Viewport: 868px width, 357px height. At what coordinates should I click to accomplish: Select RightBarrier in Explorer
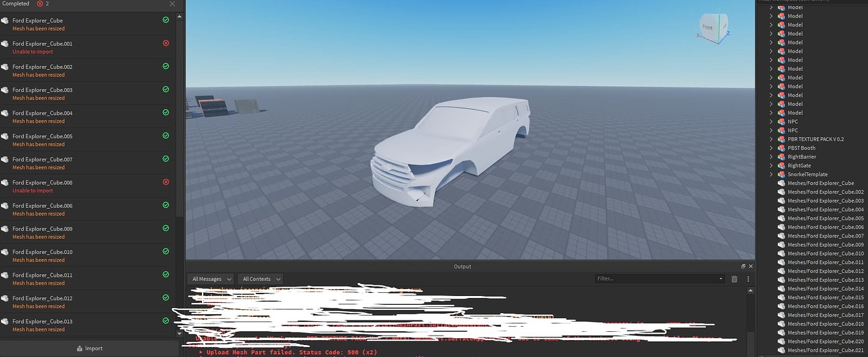click(x=802, y=157)
